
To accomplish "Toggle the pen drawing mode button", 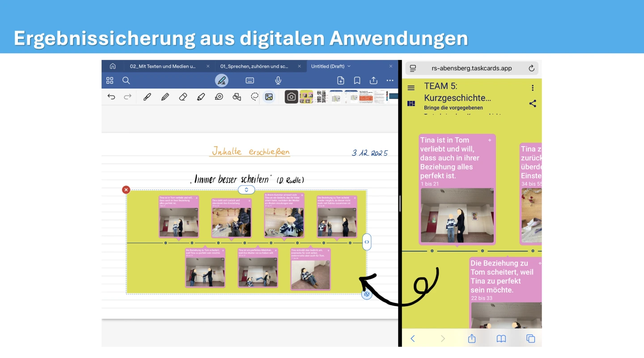I will (221, 80).
